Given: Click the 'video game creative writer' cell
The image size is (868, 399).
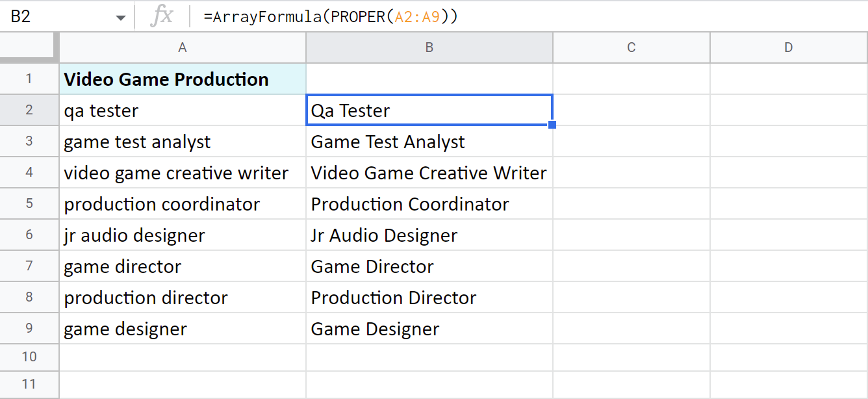Looking at the screenshot, I should pyautogui.click(x=183, y=173).
